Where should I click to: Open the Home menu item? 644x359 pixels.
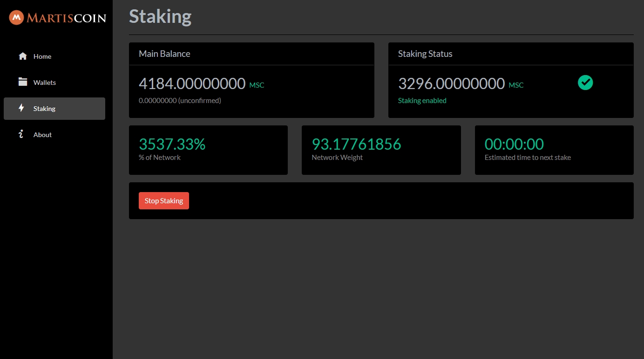[54, 56]
